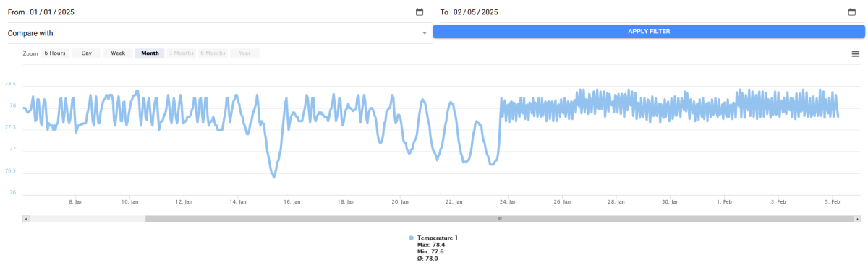Click the 78.5 y-axis label

coord(10,84)
